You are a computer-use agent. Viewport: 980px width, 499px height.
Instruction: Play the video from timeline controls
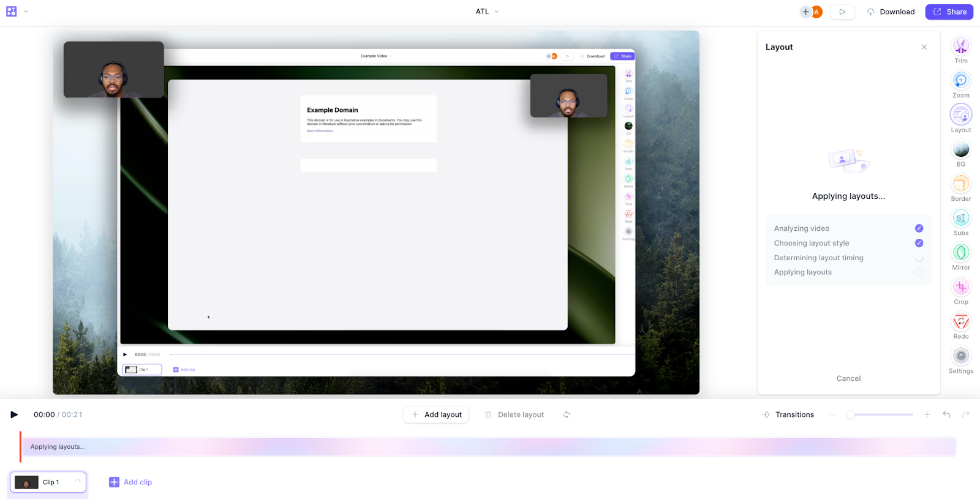(14, 415)
